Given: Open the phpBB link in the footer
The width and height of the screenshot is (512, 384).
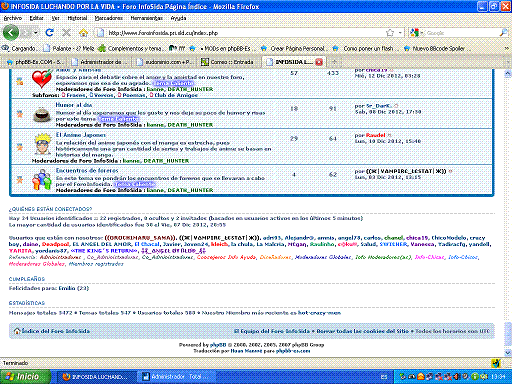Looking at the screenshot, I should point(218,345).
